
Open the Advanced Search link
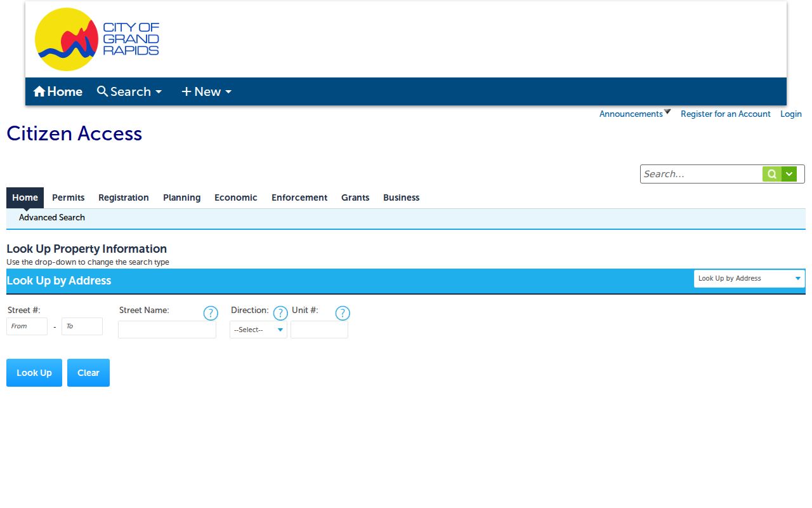pyautogui.click(x=52, y=217)
